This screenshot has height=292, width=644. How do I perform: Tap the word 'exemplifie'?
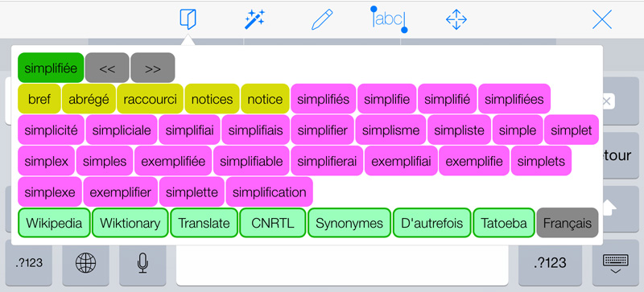[474, 161]
